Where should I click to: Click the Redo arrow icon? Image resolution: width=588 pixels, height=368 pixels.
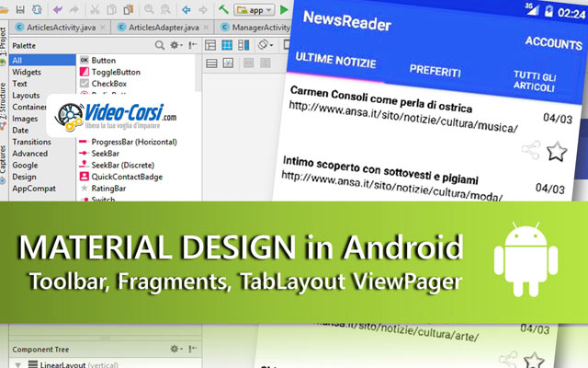[73, 9]
